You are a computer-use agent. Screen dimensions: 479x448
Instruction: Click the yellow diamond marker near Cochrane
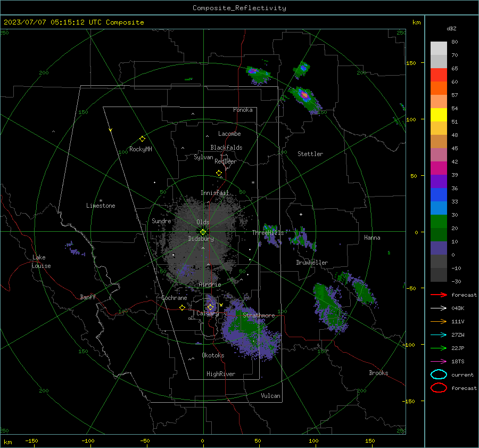pyautogui.click(x=182, y=307)
